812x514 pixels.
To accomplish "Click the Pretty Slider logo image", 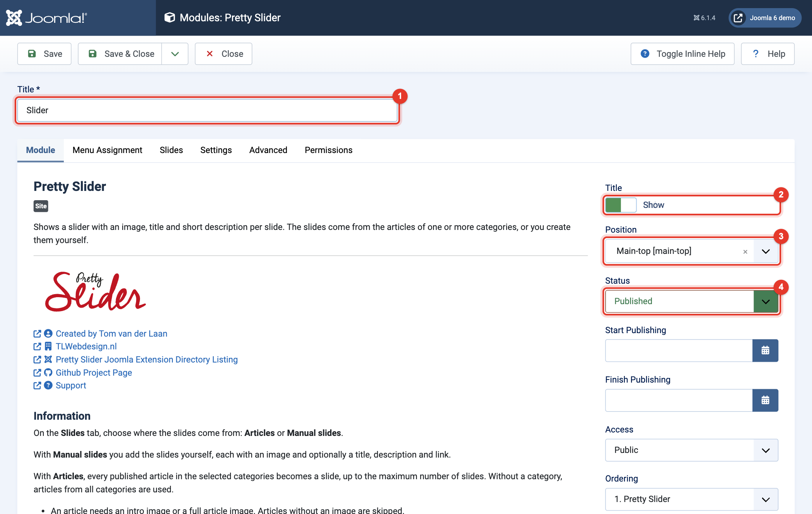I will [x=96, y=291].
